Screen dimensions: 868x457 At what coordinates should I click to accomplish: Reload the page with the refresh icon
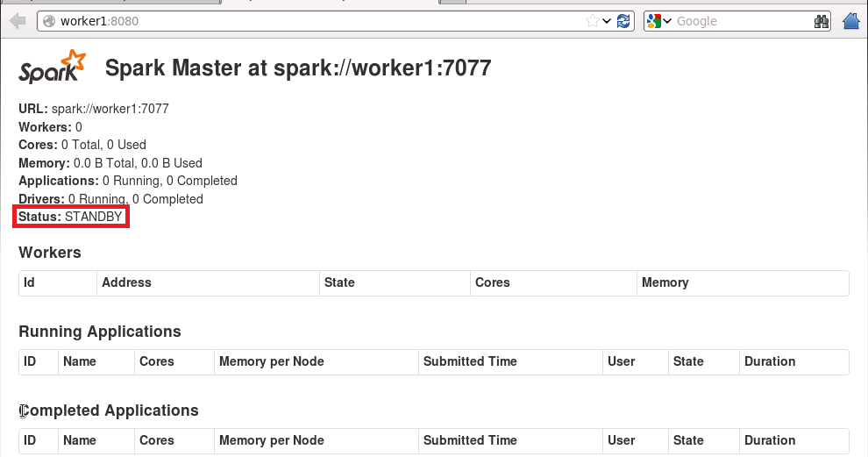[623, 21]
